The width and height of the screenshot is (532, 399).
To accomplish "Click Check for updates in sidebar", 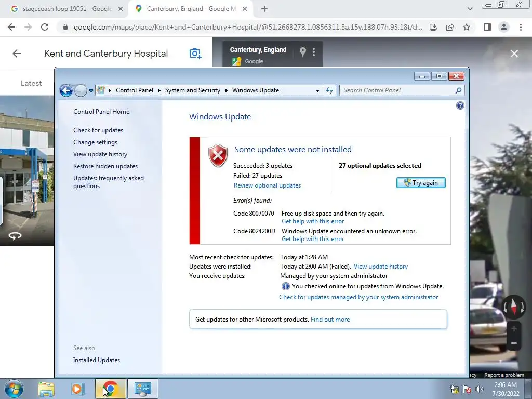I will (98, 130).
